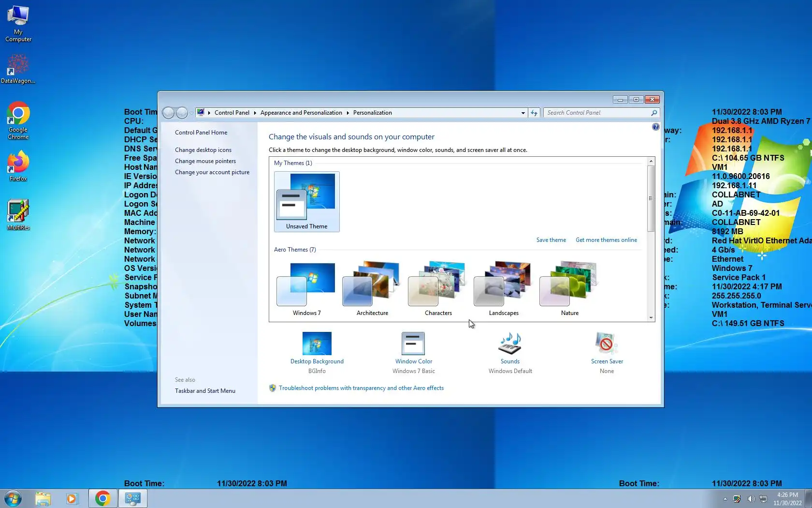
Task: Switch to Chrome on the taskbar
Action: [x=102, y=498]
